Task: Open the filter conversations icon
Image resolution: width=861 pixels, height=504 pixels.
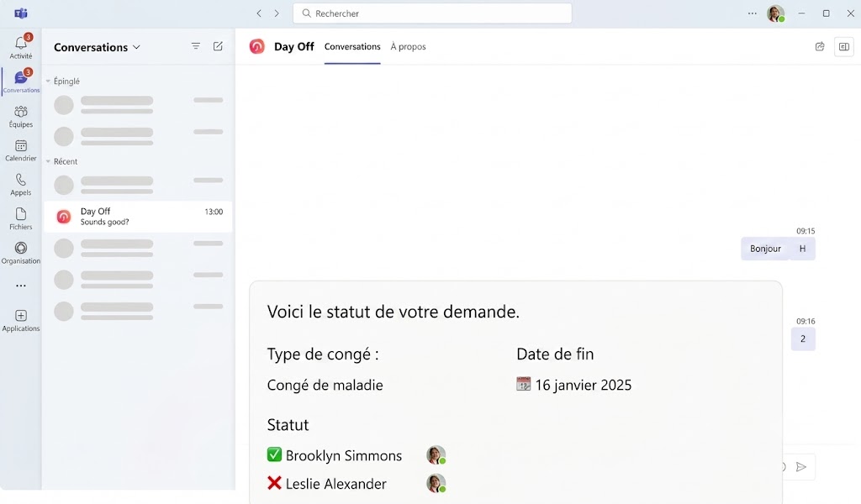Action: pos(195,46)
